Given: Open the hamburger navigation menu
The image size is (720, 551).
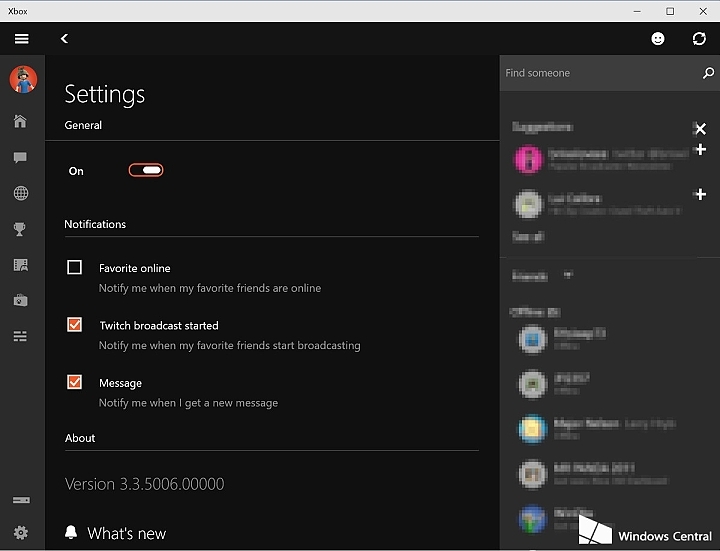Looking at the screenshot, I should coord(22,39).
